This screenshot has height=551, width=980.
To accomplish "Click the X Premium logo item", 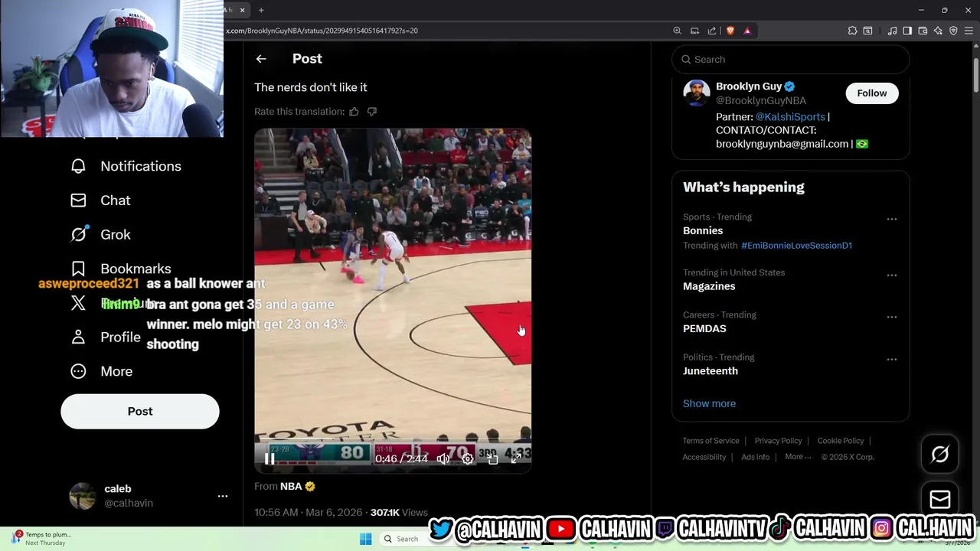I will coord(78,303).
